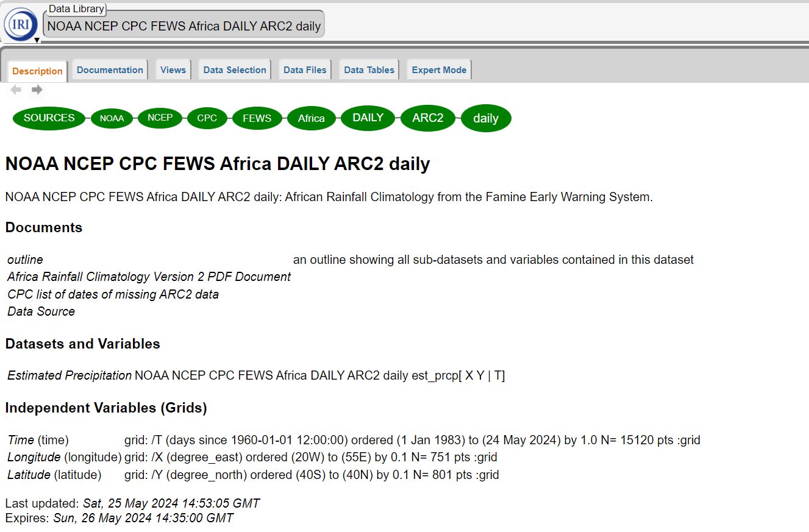This screenshot has height=532, width=809.
Task: Select the Data Tables tab
Action: click(369, 70)
